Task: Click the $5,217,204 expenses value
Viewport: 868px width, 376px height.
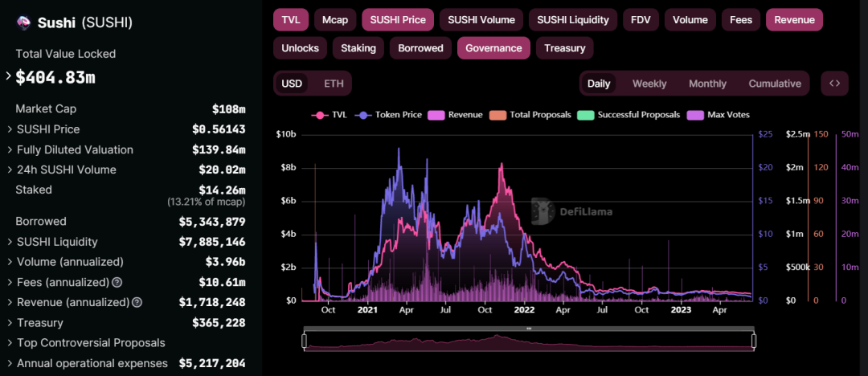Action: click(212, 364)
